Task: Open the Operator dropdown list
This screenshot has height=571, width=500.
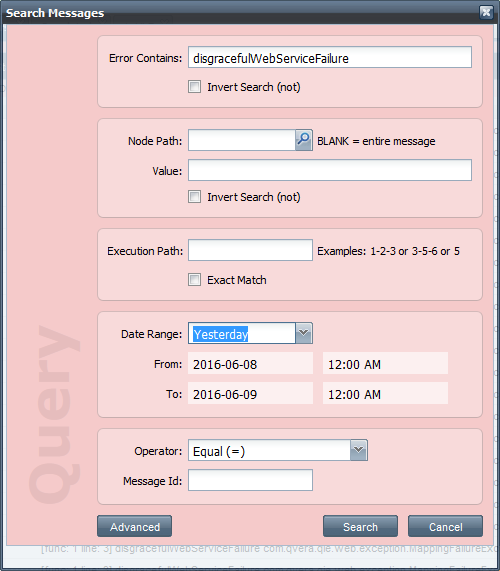Action: tap(359, 450)
